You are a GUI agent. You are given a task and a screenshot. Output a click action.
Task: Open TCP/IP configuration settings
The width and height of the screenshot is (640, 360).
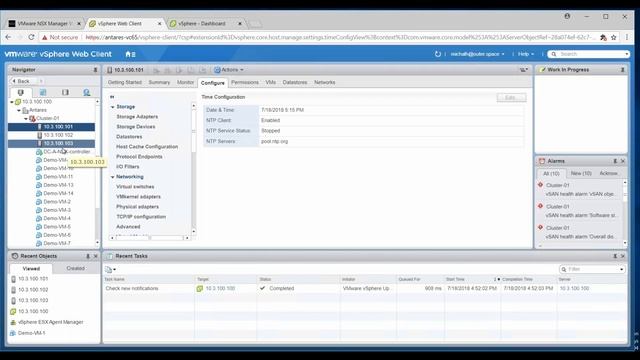click(141, 217)
